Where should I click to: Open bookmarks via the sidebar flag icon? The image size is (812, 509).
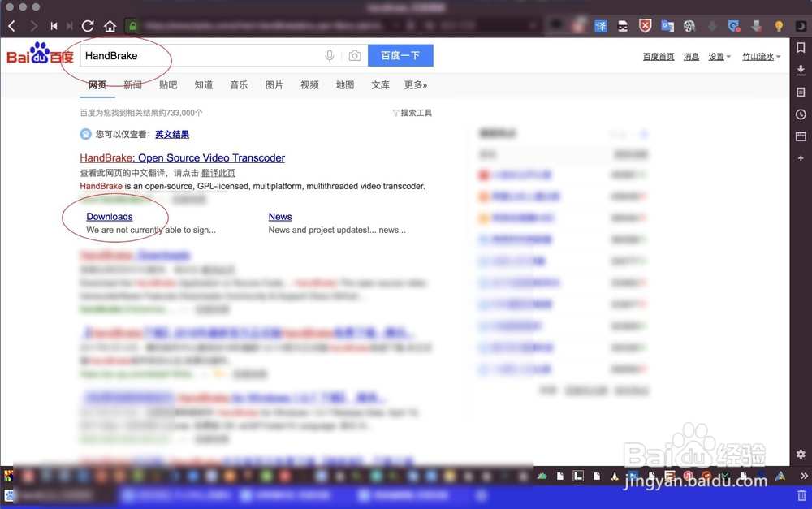click(x=802, y=49)
